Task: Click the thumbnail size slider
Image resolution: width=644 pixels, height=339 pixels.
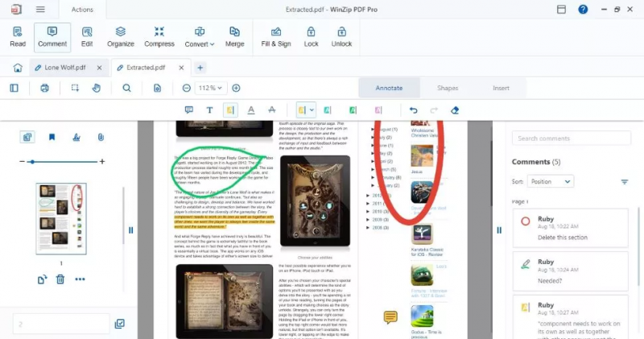Action: coord(62,162)
